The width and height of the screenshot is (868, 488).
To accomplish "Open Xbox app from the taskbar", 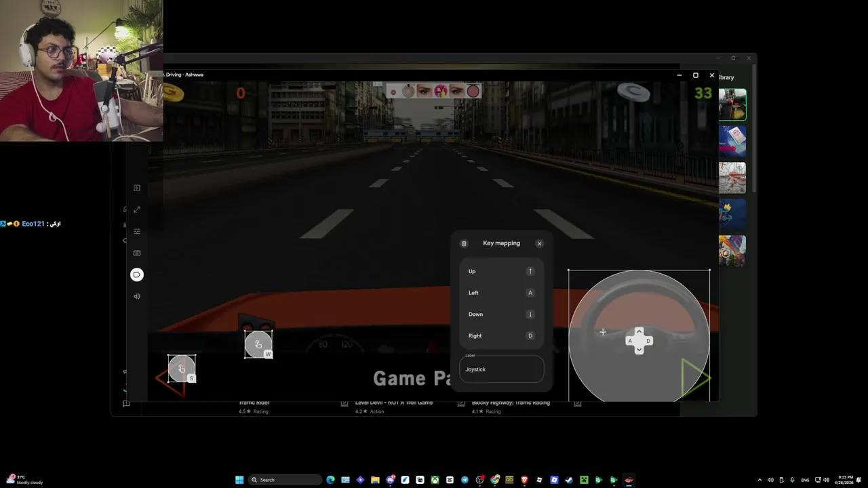I will (x=435, y=480).
